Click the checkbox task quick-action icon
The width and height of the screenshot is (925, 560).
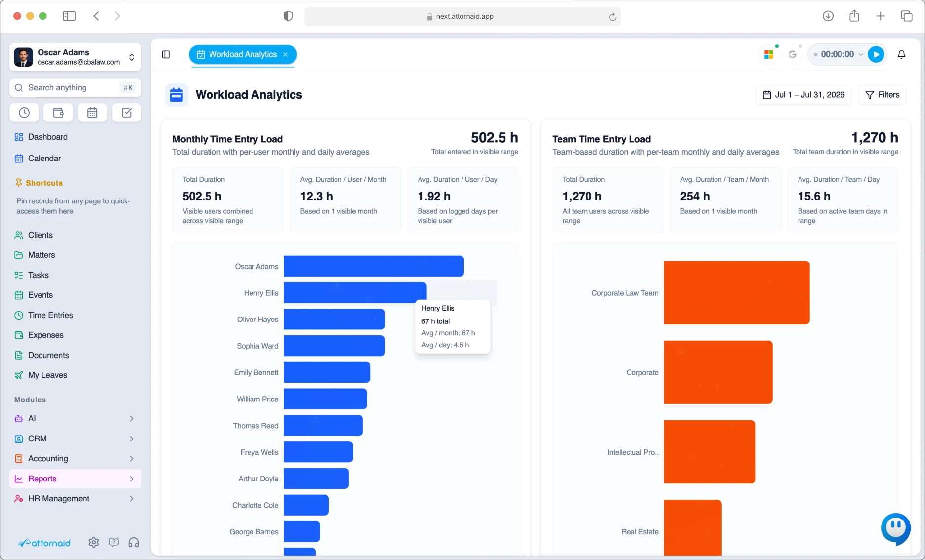126,113
